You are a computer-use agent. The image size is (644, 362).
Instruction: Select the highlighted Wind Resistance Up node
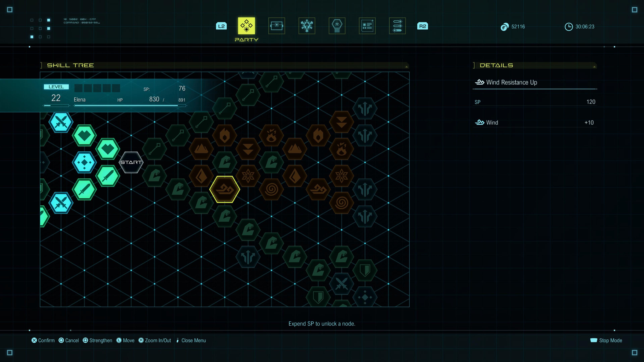[225, 189]
